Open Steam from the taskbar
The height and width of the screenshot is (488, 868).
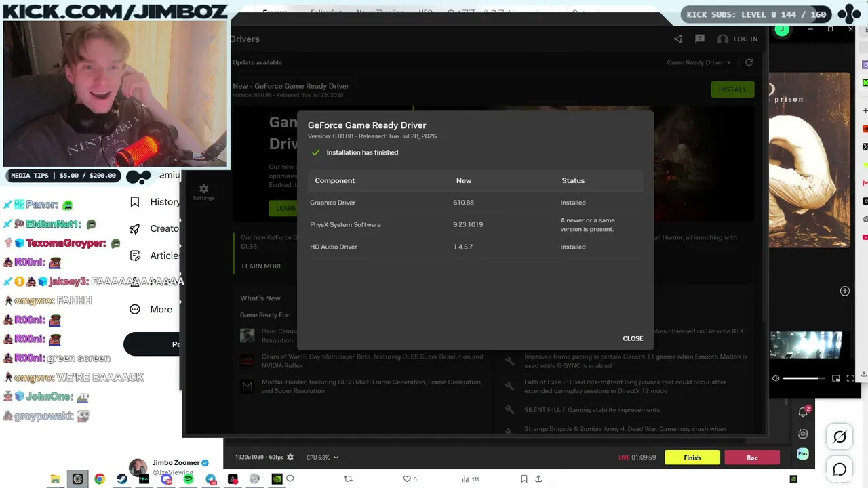click(122, 479)
